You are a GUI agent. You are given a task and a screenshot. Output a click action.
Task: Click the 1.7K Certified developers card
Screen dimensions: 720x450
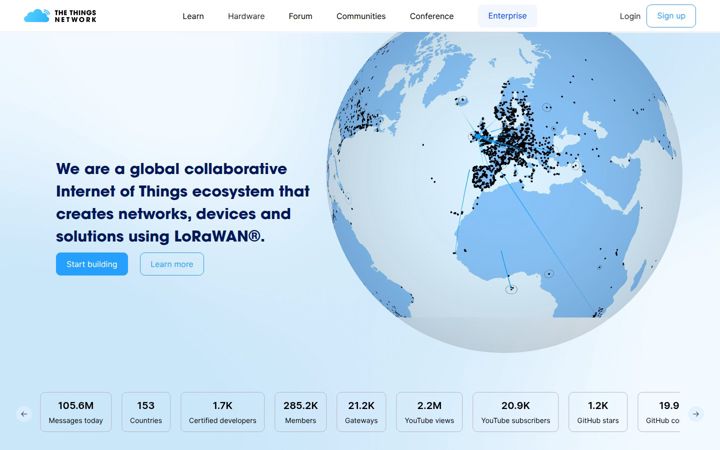click(222, 412)
